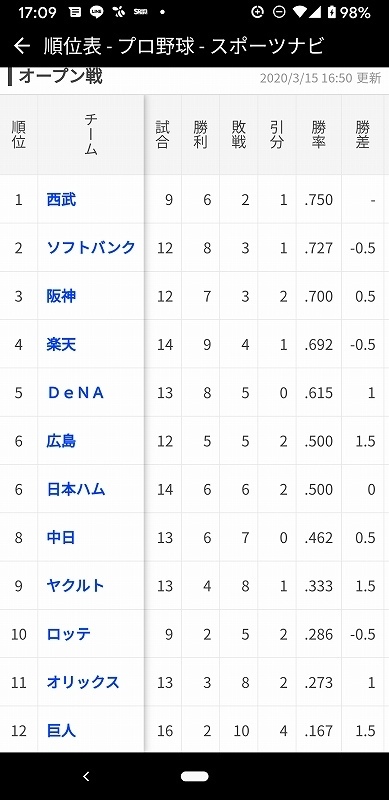The image size is (389, 800).
Task: Open the 広島 team link
Action: tap(61, 441)
